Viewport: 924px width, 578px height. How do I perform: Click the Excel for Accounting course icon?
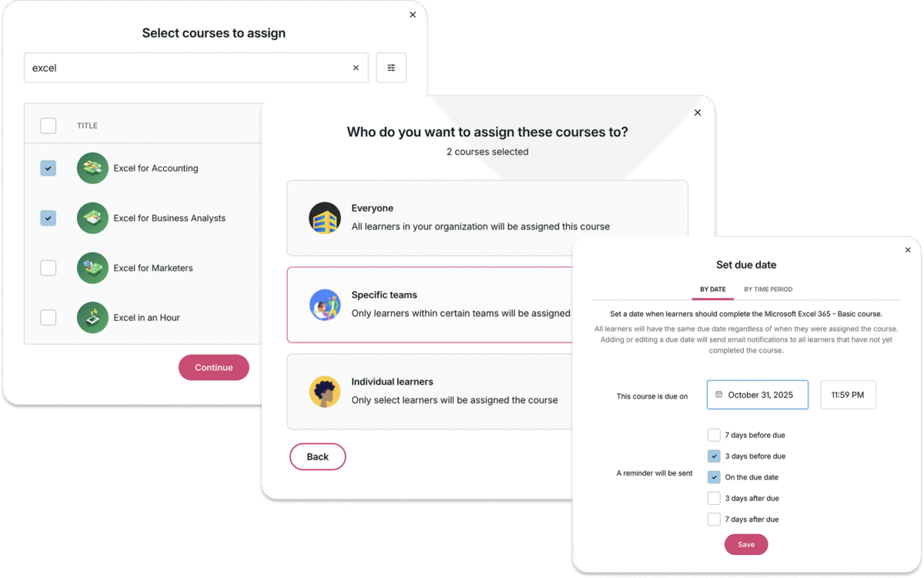pos(92,168)
